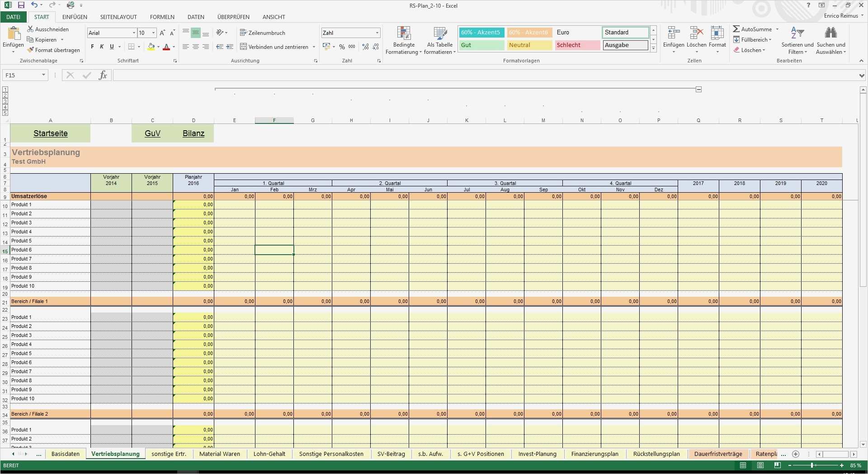Click the Als Tabelle formatieren icon
Screen dimensions: 868x474
point(439,33)
